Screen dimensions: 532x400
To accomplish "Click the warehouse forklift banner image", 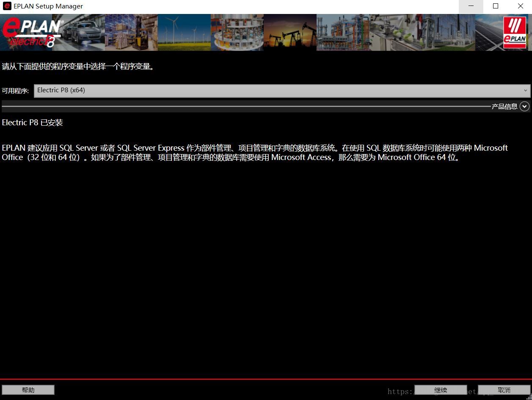I will (x=131, y=32).
